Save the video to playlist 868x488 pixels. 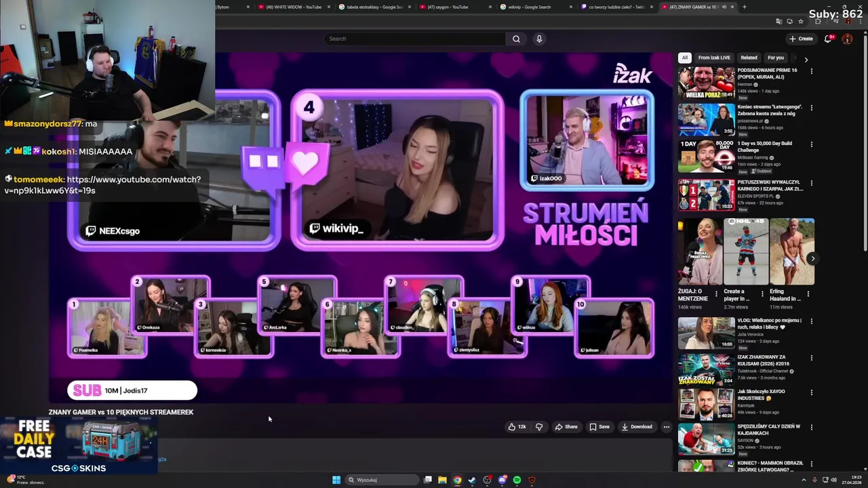[x=599, y=427]
